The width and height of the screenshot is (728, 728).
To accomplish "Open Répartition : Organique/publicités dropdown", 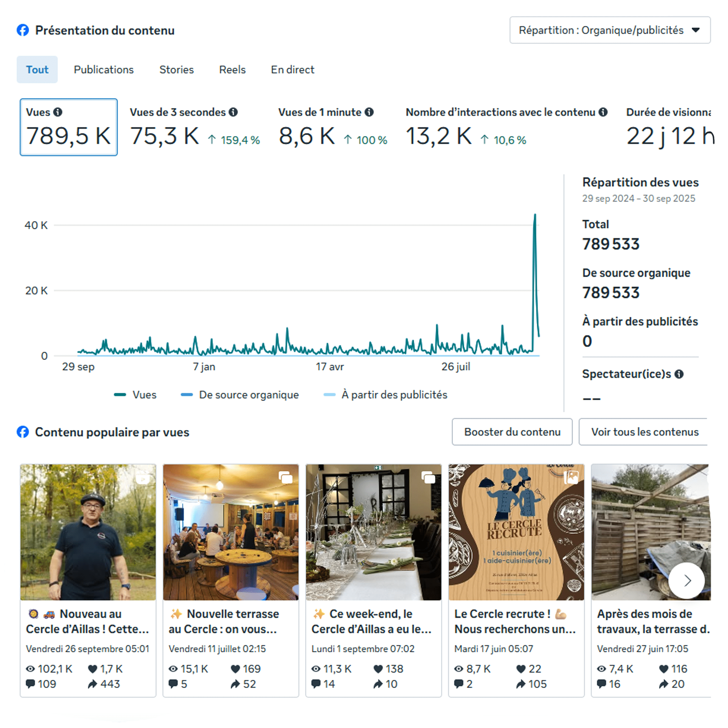I will 610,30.
